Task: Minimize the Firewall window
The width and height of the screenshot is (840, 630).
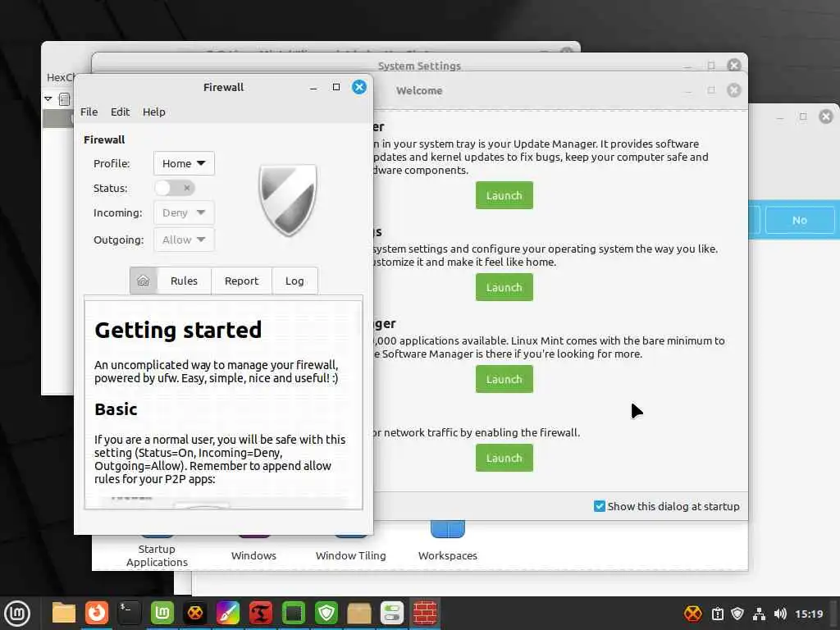Action: pyautogui.click(x=313, y=88)
